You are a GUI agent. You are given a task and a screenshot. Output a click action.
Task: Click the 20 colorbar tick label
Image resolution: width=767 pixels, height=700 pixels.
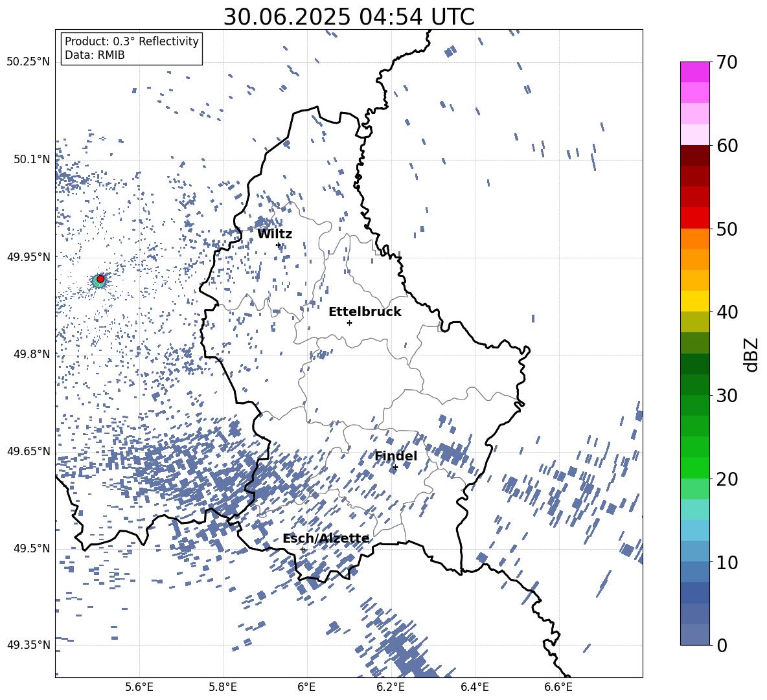[727, 479]
